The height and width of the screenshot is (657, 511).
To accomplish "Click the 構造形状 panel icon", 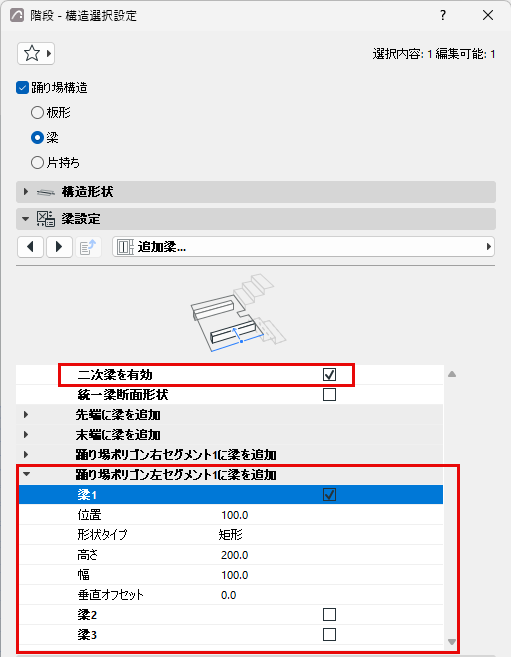I will (x=46, y=192).
